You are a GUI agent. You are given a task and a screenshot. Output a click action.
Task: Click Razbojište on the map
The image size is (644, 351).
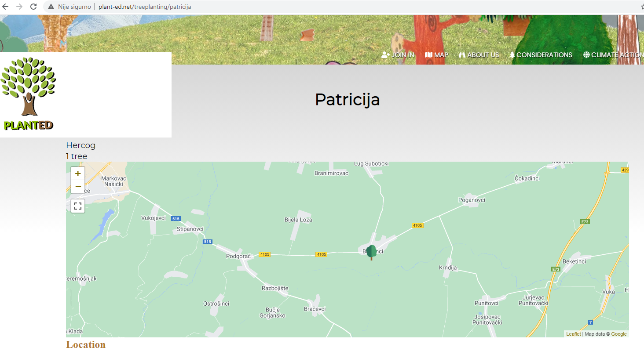click(275, 288)
